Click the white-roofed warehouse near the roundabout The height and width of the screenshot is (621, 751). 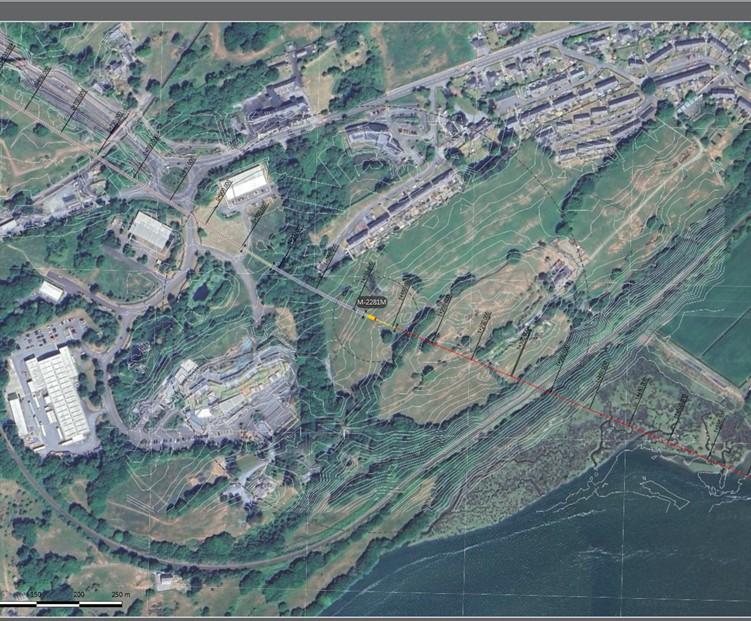(247, 183)
